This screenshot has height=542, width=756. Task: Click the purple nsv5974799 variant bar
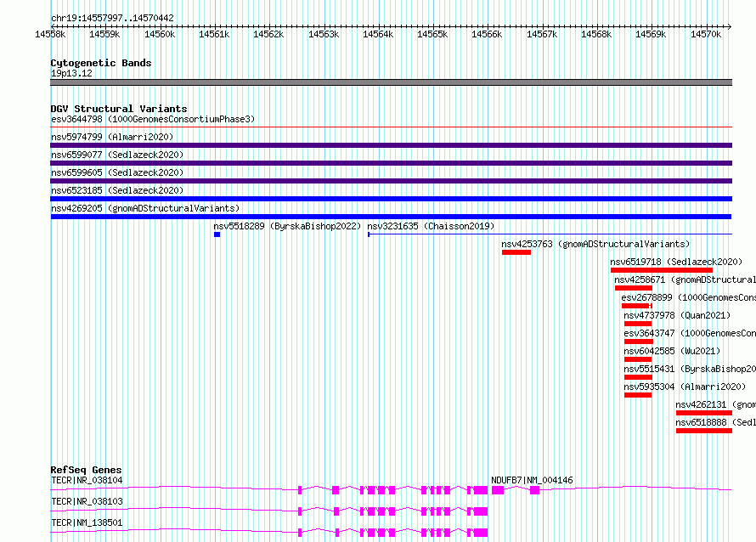391,145
